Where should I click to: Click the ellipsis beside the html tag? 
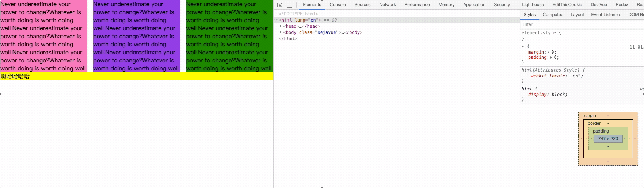point(276,20)
